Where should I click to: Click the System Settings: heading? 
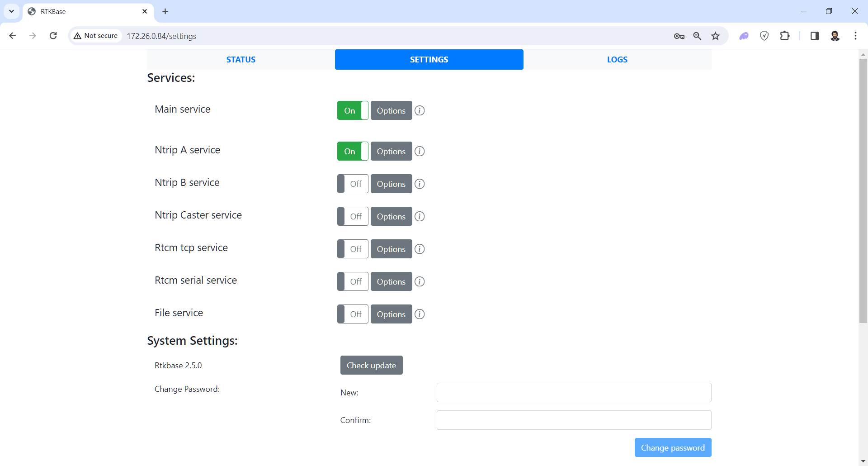[x=192, y=341]
